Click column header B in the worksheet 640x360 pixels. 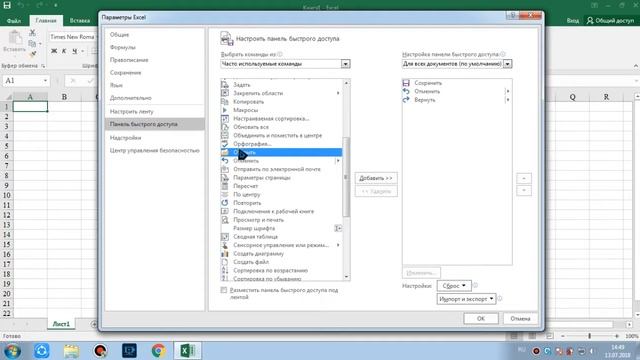64,97
